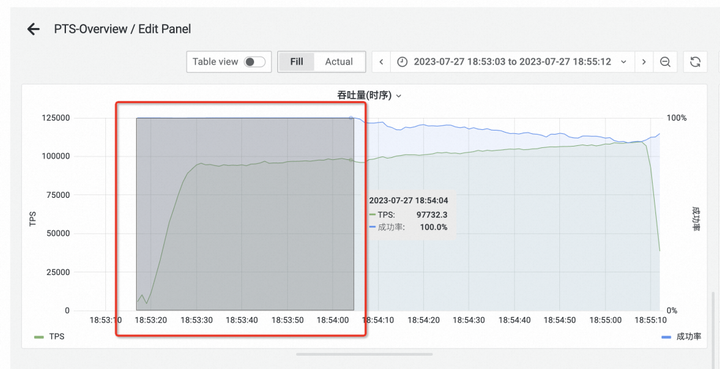This screenshot has height=369, width=720.
Task: Click the 18:55:00 x-axis label
Action: click(606, 320)
